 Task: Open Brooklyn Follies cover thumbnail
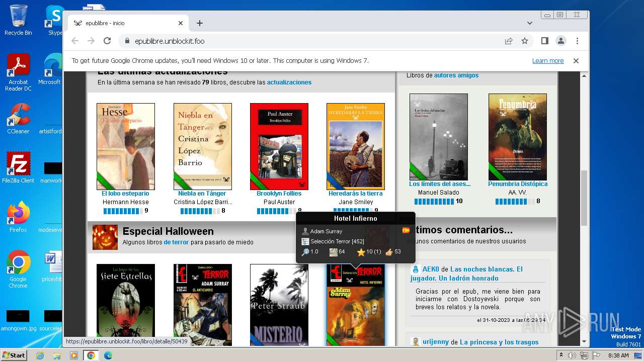pyautogui.click(x=279, y=146)
